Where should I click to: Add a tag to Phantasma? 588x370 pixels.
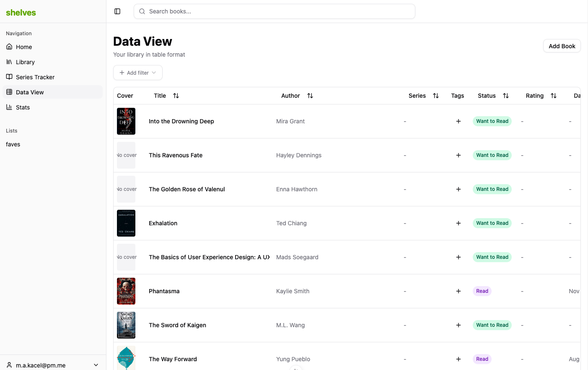[x=458, y=291]
